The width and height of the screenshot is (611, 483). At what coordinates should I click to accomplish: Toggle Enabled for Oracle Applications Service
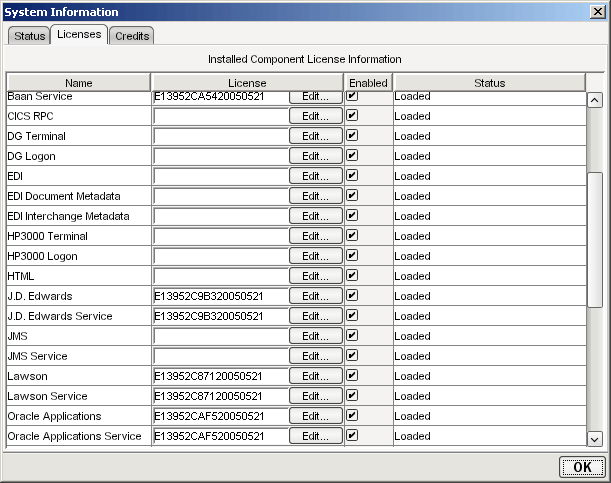[x=352, y=435]
